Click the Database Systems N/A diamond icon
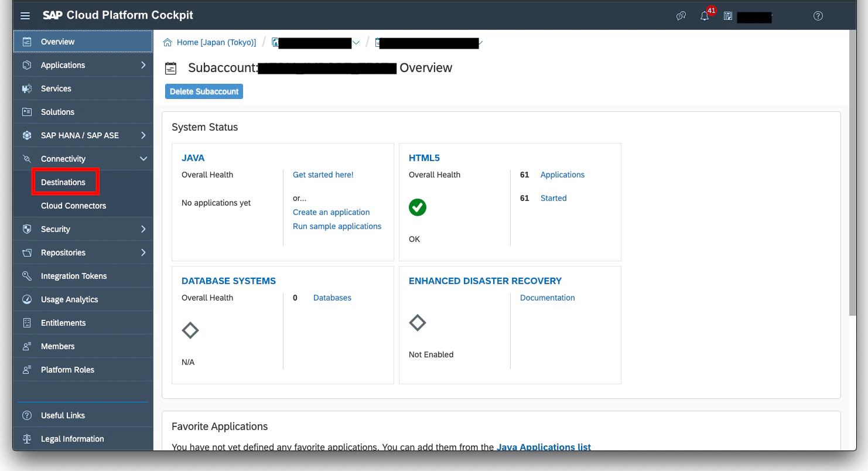Viewport: 868px width, 471px height. coord(190,330)
